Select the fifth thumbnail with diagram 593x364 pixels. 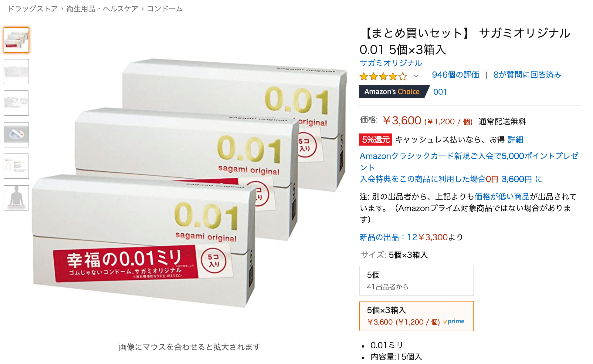(x=16, y=166)
